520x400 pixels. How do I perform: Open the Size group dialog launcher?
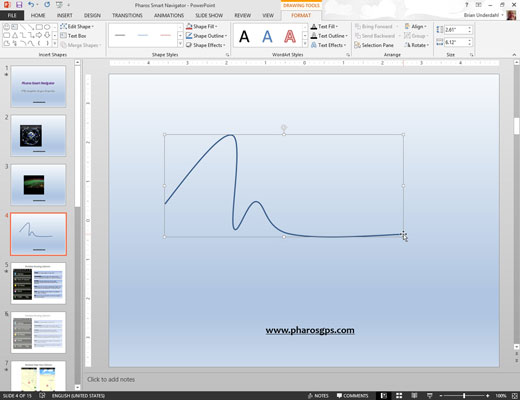[x=472, y=55]
